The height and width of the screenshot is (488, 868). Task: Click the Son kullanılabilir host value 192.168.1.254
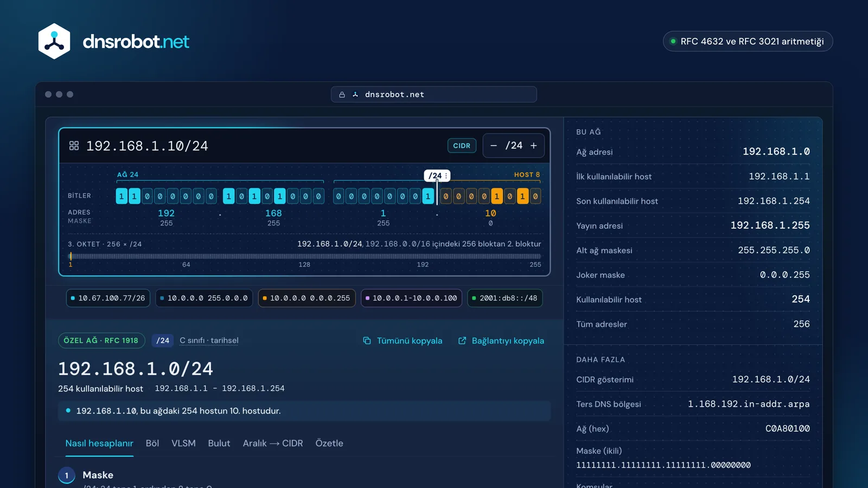(x=774, y=201)
